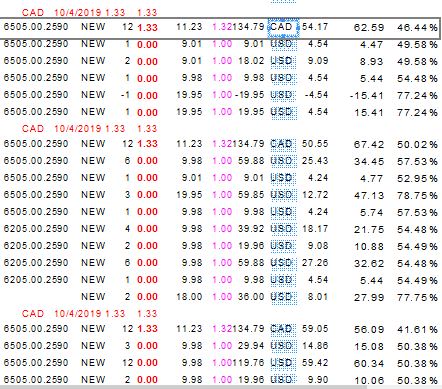
Task: Click the 67.42 value
Action: 369,144
